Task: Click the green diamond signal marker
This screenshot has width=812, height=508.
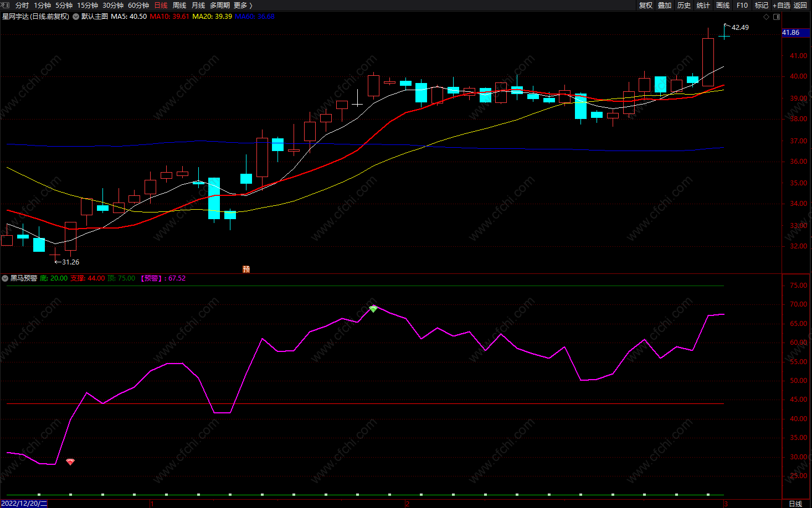Action: click(373, 309)
